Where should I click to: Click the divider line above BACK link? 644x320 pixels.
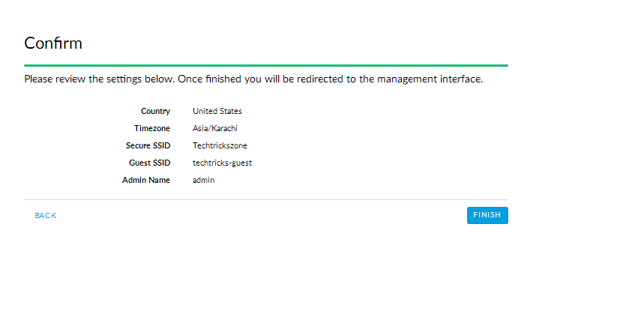click(x=265, y=199)
